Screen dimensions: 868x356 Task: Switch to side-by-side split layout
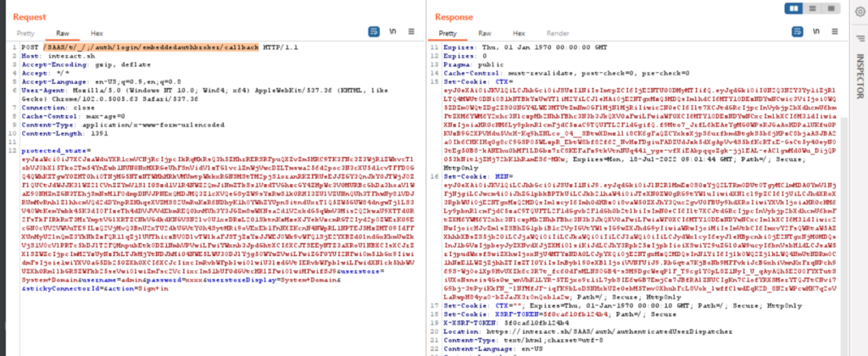click(794, 8)
